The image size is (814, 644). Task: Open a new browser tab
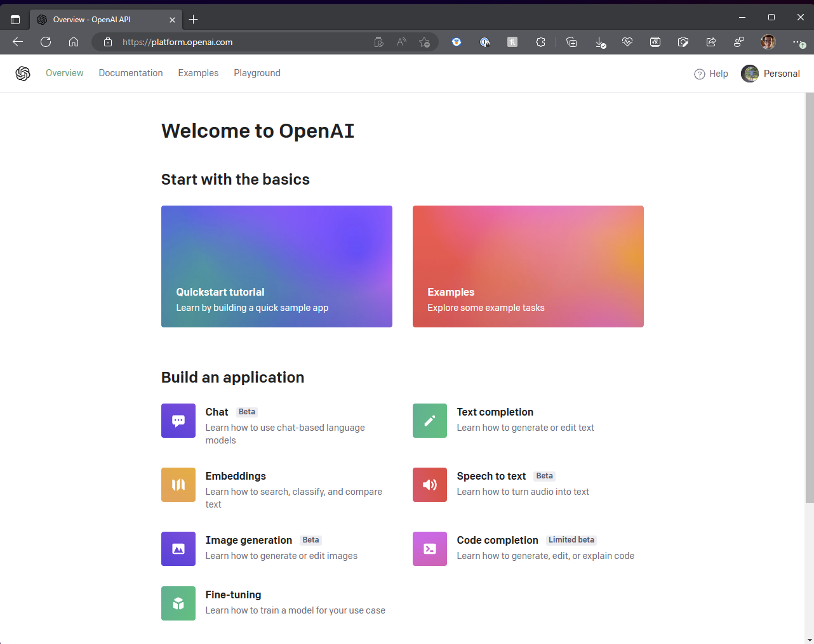[194, 20]
